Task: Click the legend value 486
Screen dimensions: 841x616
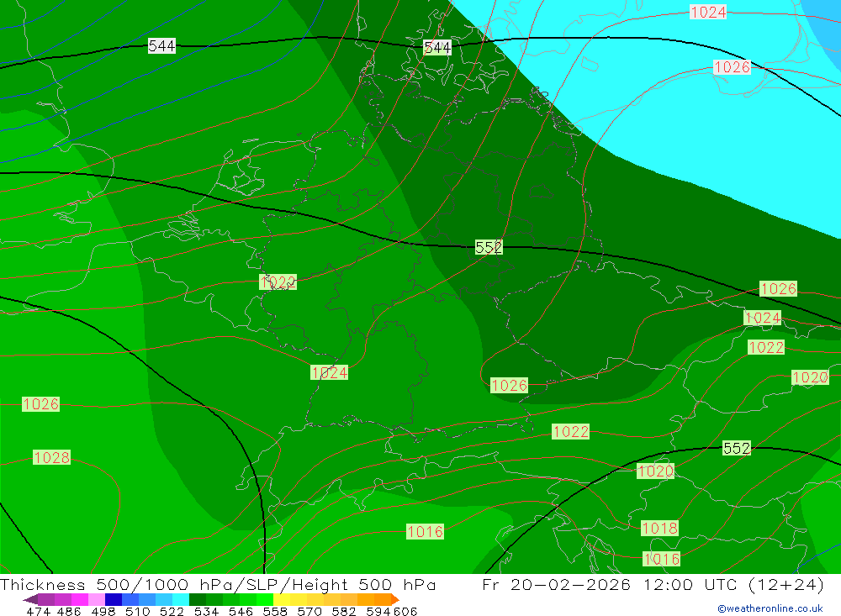Action: [69, 611]
